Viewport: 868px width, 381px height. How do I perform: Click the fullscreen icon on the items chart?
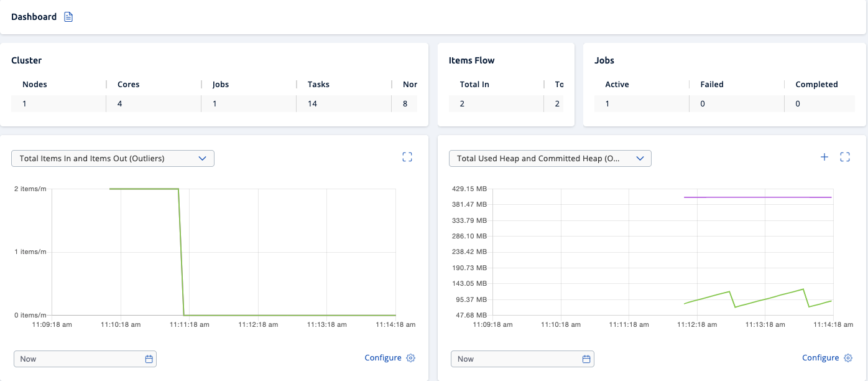pos(407,157)
